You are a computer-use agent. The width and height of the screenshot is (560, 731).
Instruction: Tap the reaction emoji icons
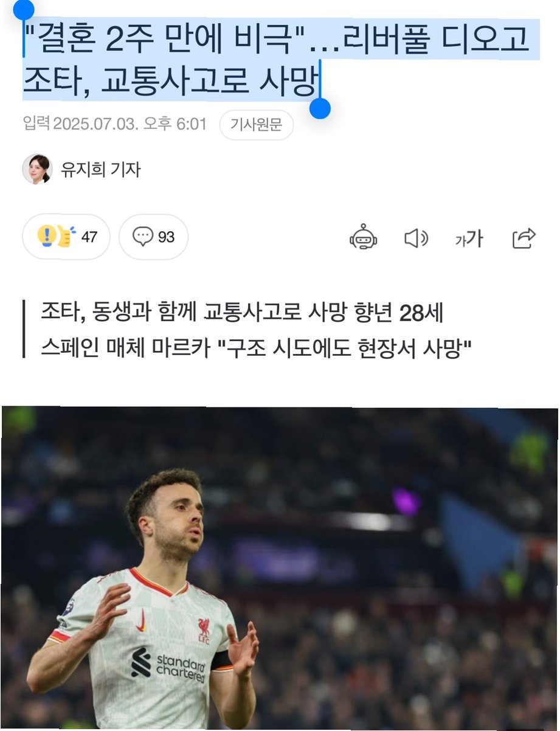click(56, 236)
